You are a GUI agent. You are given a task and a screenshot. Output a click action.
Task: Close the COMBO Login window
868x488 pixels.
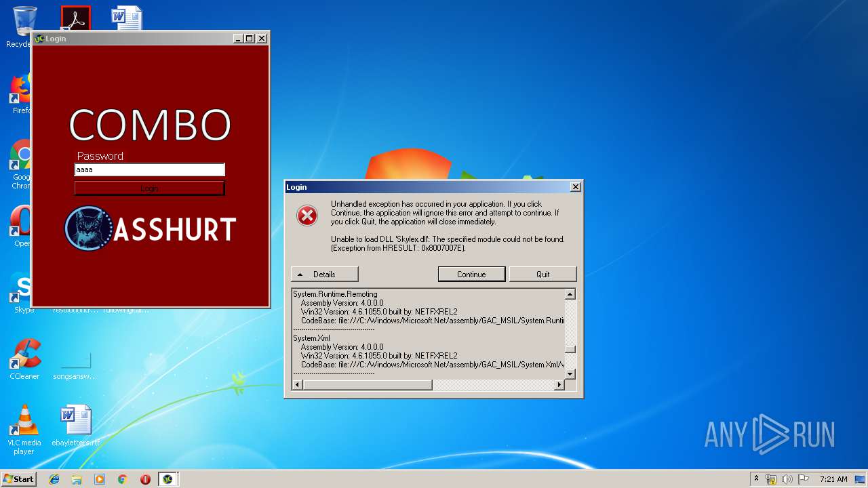(x=262, y=39)
